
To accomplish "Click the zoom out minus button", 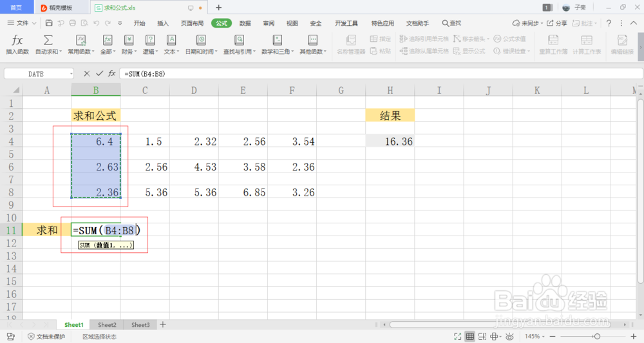I will point(553,337).
